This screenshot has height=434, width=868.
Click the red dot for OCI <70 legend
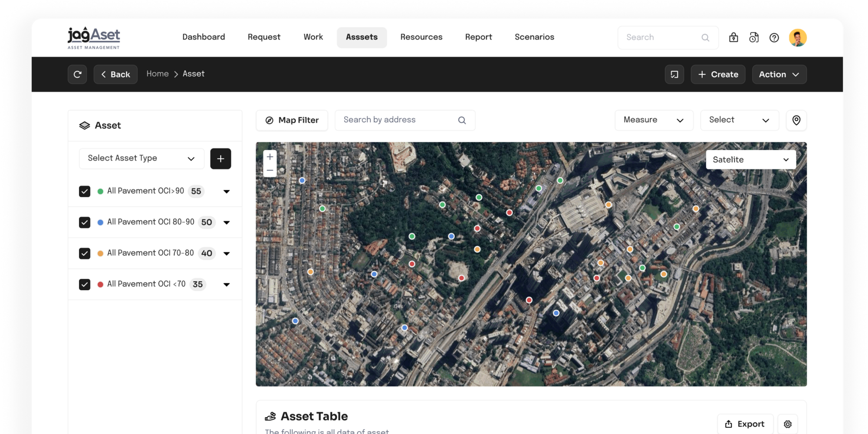coord(100,285)
